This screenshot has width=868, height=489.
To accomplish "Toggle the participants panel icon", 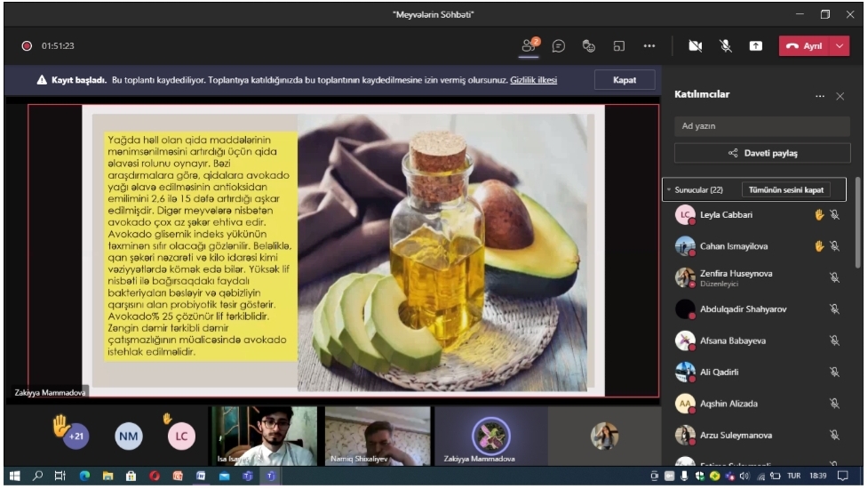I will tap(529, 46).
